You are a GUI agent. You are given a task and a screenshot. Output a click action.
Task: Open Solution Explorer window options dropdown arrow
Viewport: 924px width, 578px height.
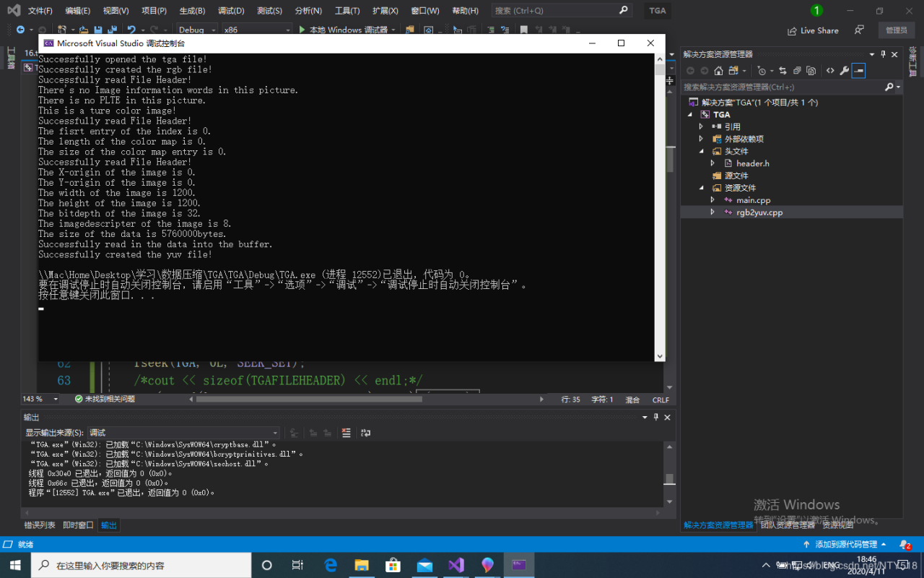click(871, 54)
